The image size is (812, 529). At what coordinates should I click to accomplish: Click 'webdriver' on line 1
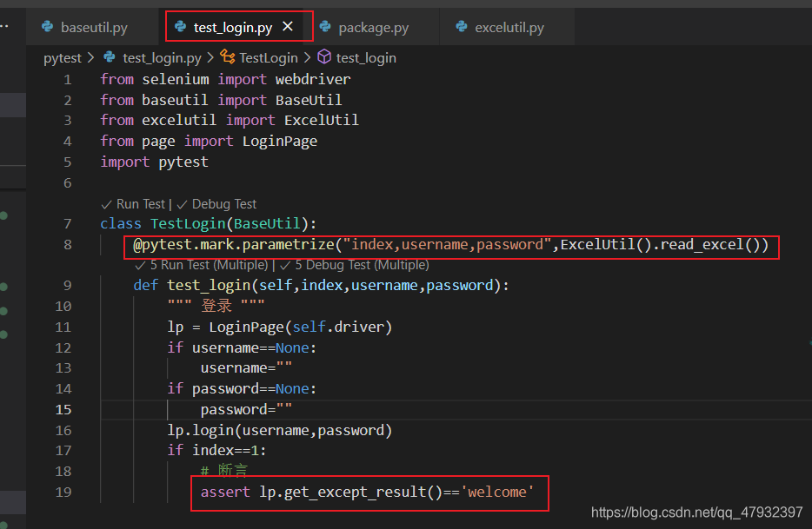tap(313, 79)
